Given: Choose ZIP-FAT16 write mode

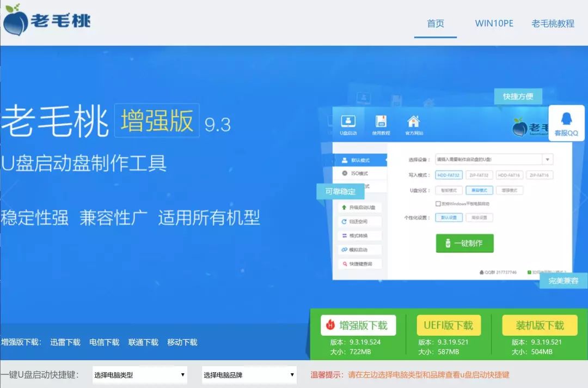Looking at the screenshot, I should click(539, 175).
